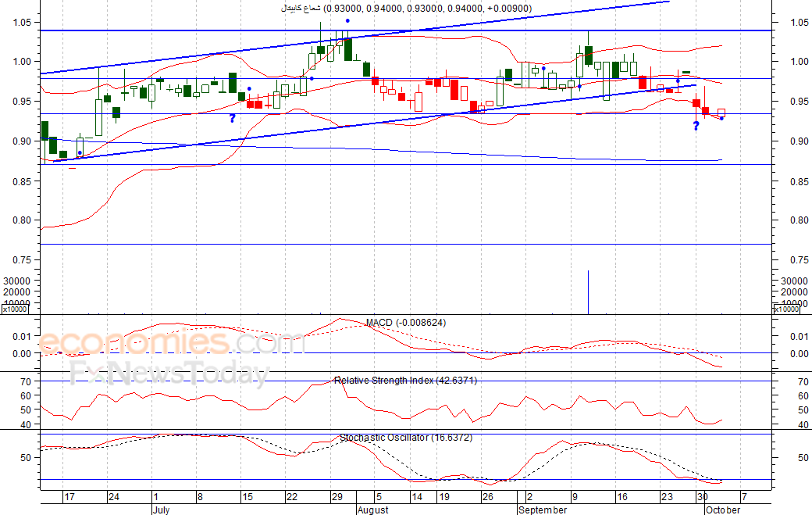Click date label 24 on time axis
This screenshot has height=515, width=812.
point(113,497)
